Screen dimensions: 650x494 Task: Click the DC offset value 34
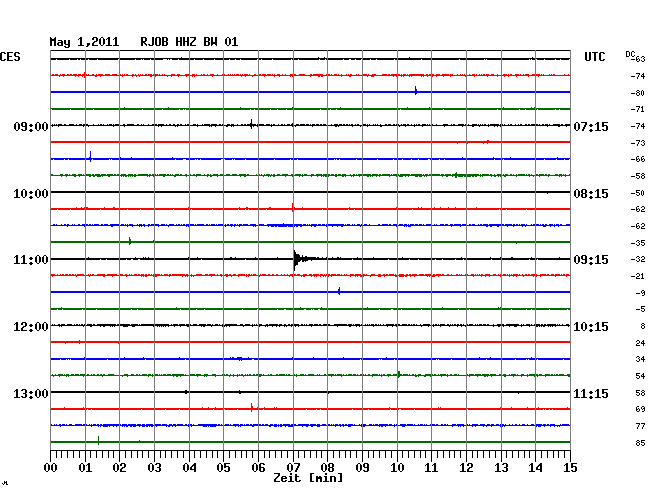pos(640,359)
